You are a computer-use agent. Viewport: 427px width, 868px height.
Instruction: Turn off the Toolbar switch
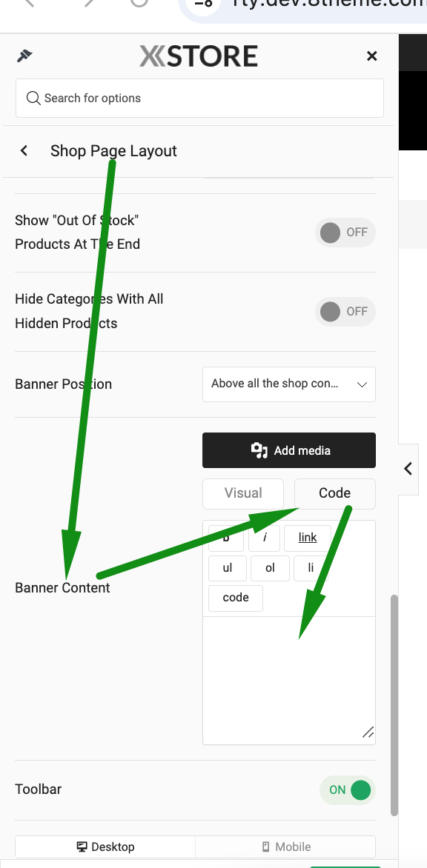point(347,790)
